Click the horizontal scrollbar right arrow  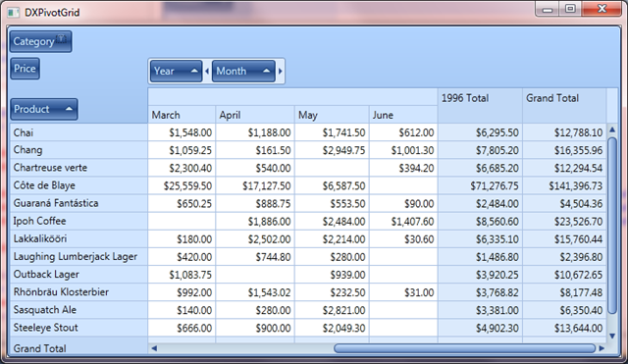tap(602, 348)
